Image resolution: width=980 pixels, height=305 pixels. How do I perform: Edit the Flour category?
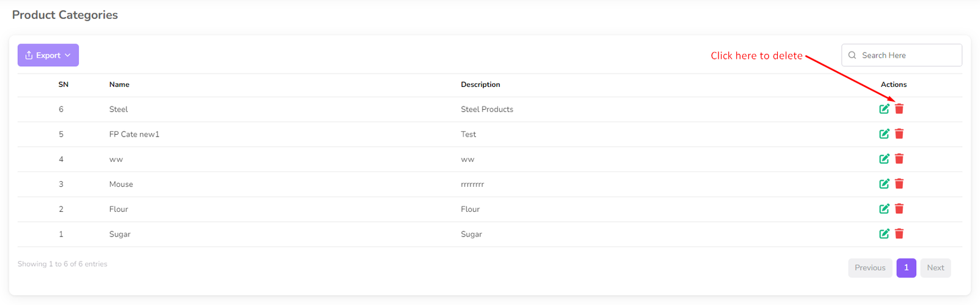click(x=884, y=209)
